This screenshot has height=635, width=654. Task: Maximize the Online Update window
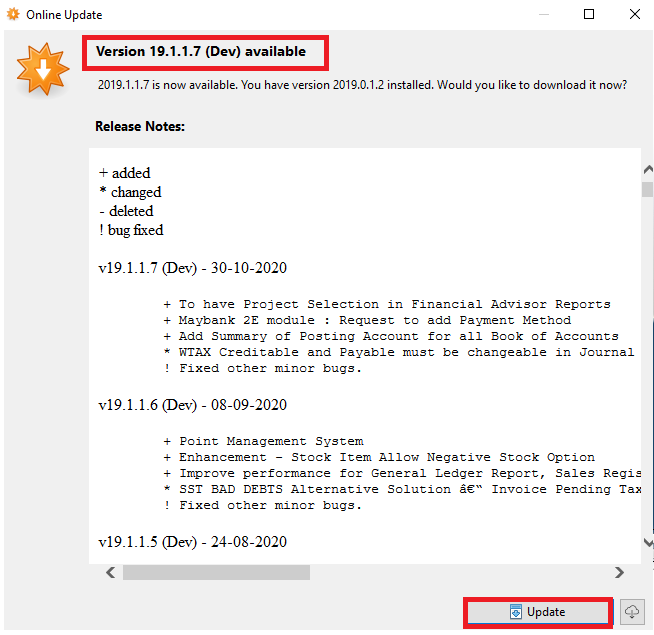pyautogui.click(x=589, y=14)
